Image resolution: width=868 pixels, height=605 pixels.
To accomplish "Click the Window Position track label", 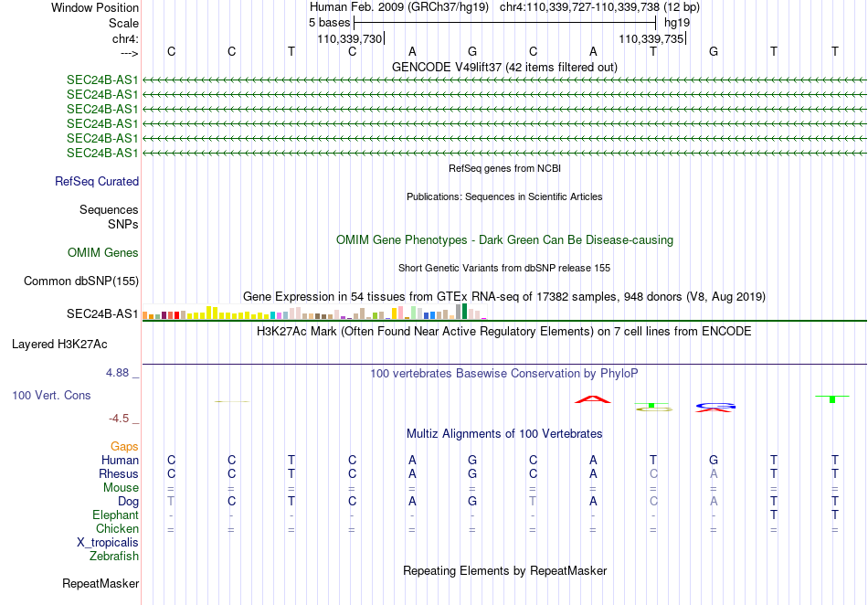I will click(95, 7).
